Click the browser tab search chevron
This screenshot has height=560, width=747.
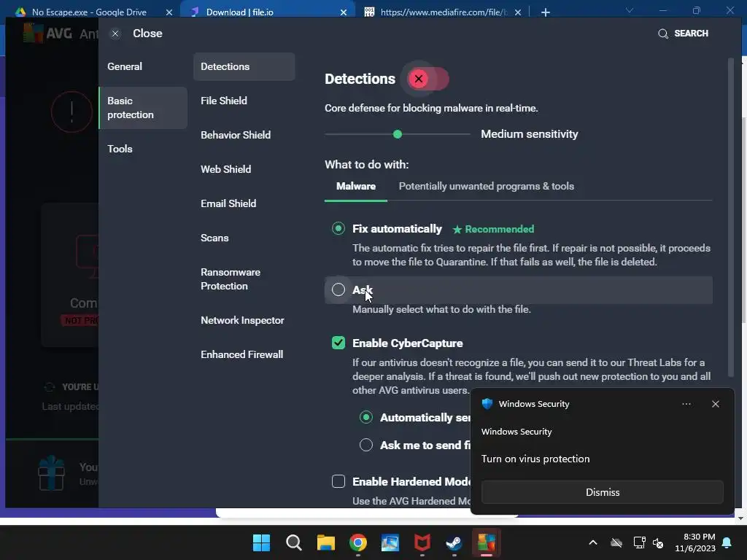[630, 10]
